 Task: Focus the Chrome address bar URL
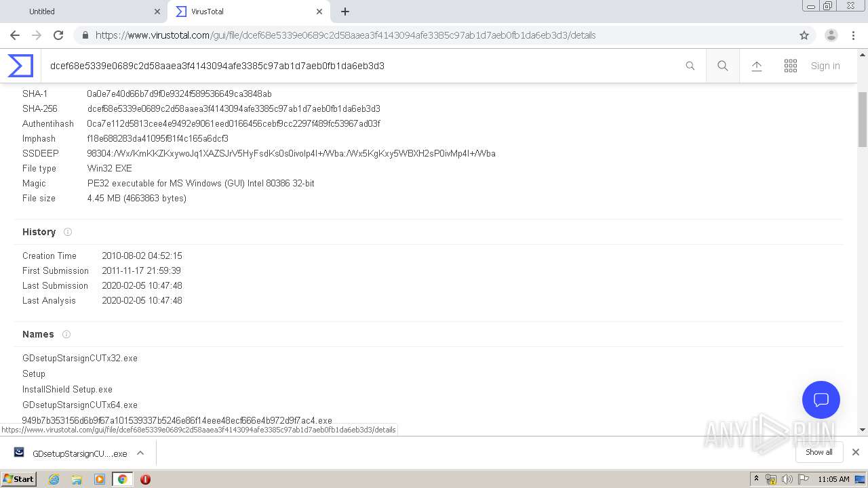coord(345,35)
